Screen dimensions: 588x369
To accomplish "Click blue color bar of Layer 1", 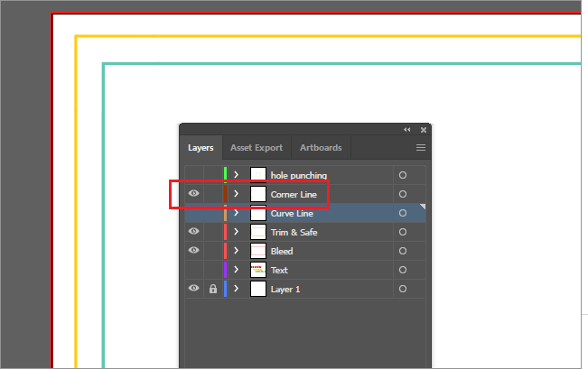I will [226, 289].
